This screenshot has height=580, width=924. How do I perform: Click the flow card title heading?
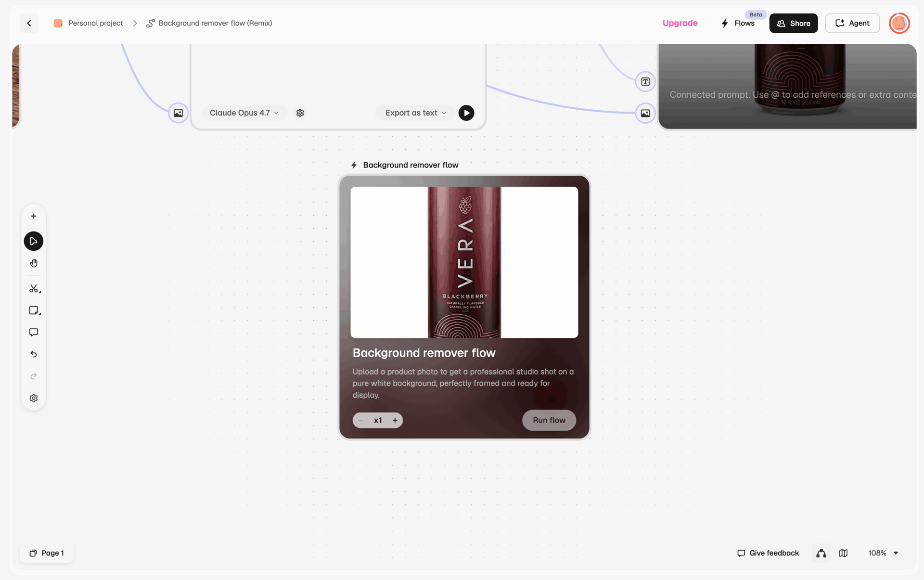pos(424,353)
